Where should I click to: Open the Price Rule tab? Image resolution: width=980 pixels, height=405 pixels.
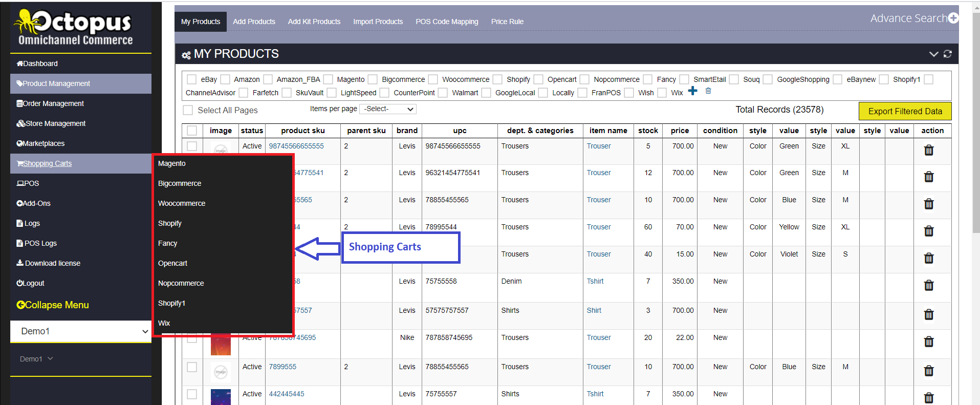click(507, 22)
